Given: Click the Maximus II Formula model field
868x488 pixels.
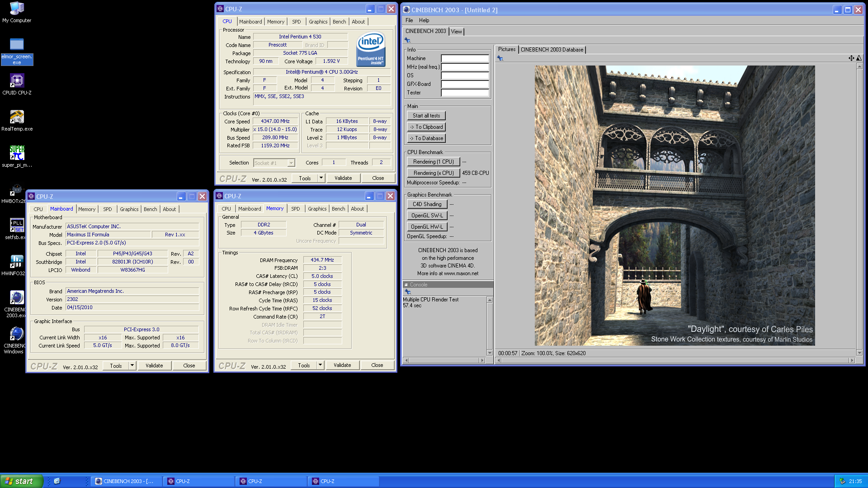Looking at the screenshot, I should point(108,235).
